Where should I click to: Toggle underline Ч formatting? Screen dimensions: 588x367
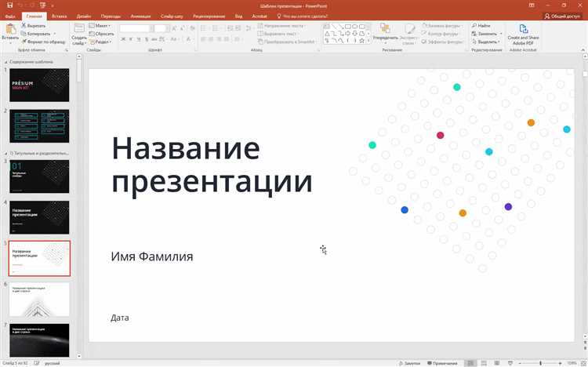pyautogui.click(x=139, y=39)
